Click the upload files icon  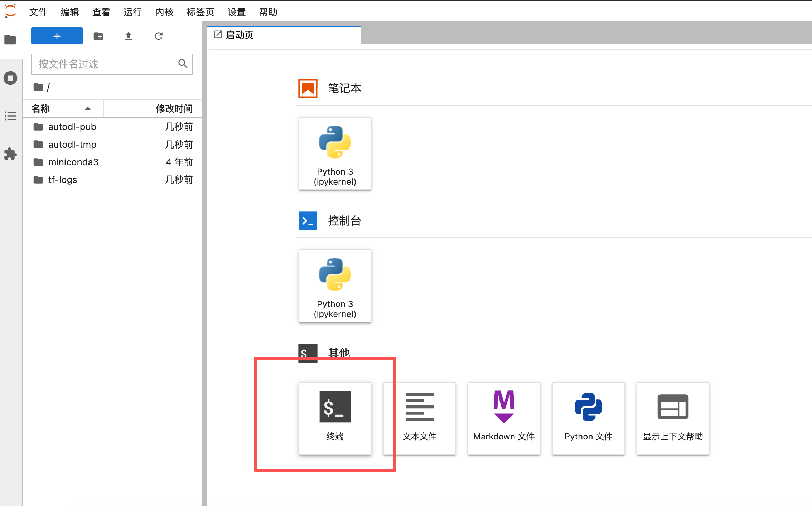tap(129, 36)
